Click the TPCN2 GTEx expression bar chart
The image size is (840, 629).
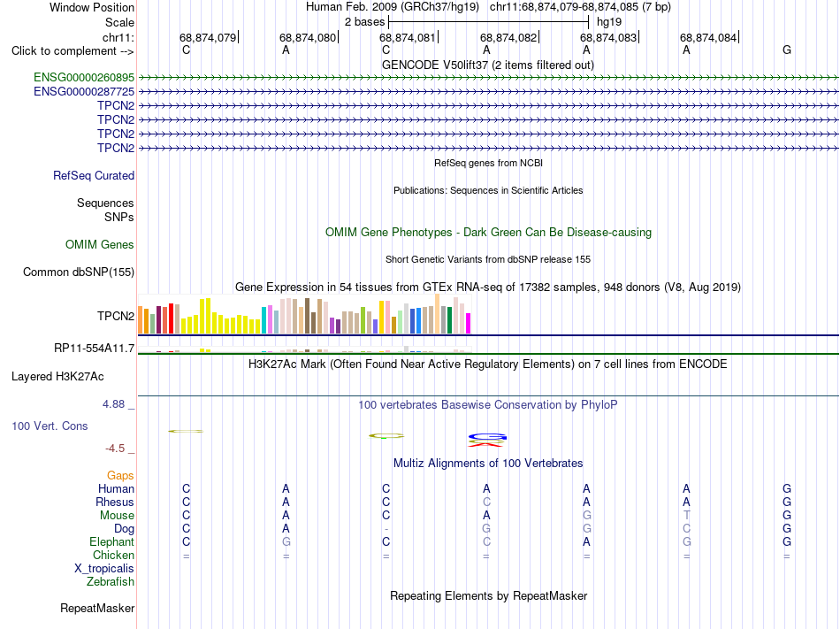click(x=304, y=315)
